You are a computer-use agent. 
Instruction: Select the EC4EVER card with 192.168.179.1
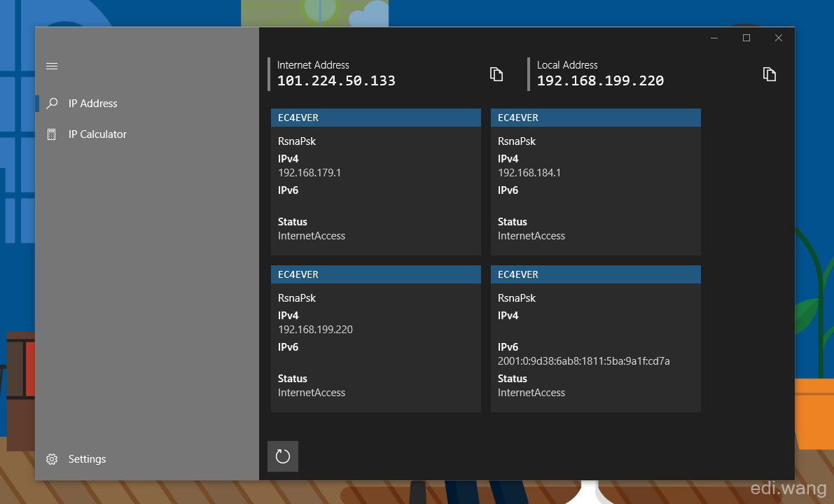point(376,182)
